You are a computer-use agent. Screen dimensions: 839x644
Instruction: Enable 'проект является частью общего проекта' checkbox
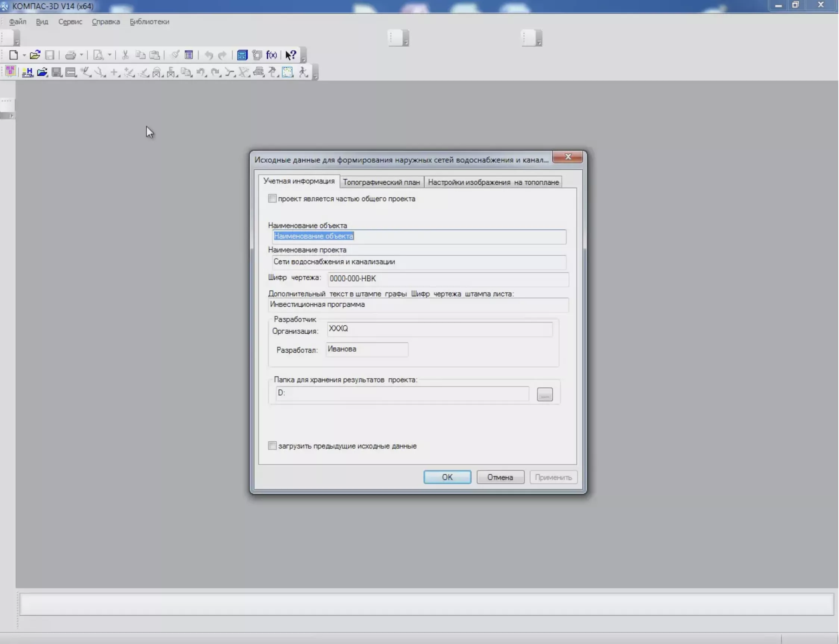point(272,198)
